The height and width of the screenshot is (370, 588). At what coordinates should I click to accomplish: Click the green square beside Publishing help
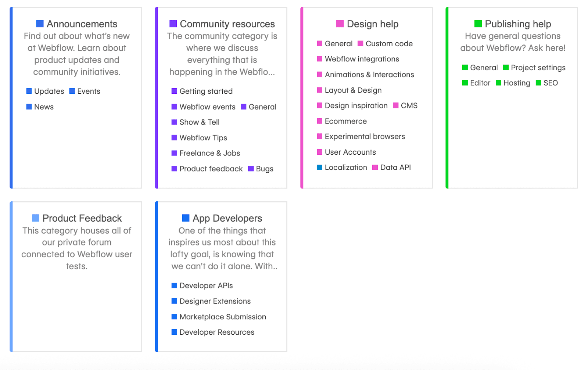(478, 24)
